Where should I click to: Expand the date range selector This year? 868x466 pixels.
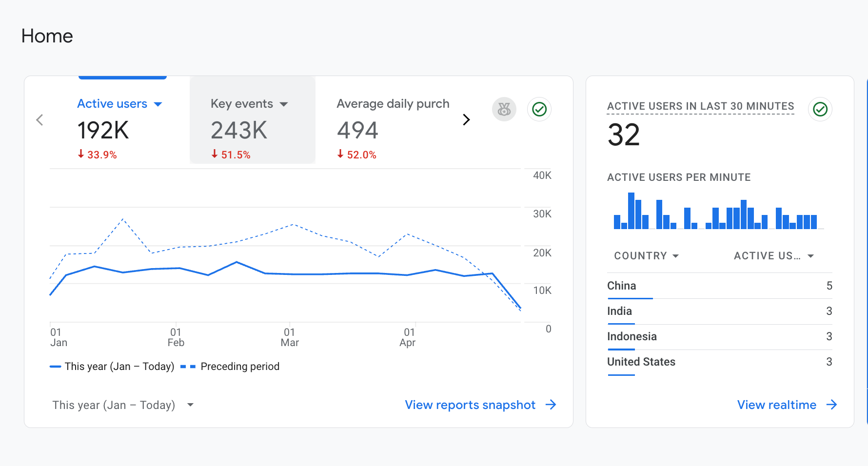(123, 405)
